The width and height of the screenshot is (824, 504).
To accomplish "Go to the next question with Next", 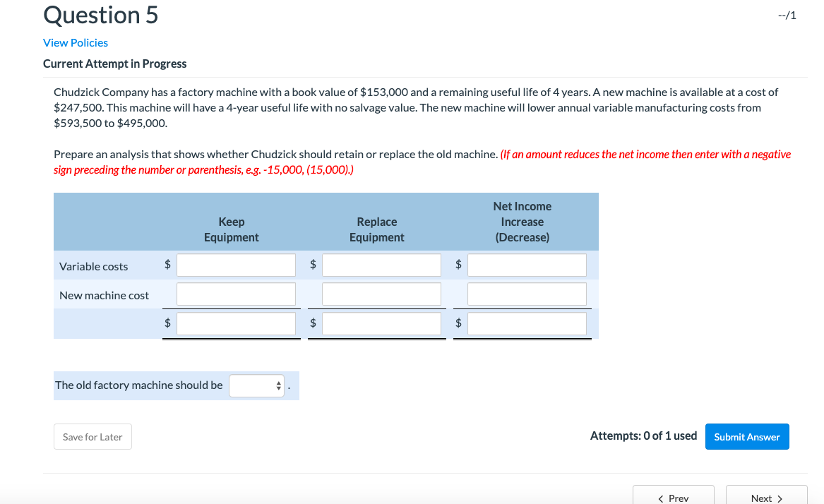I will (766, 498).
